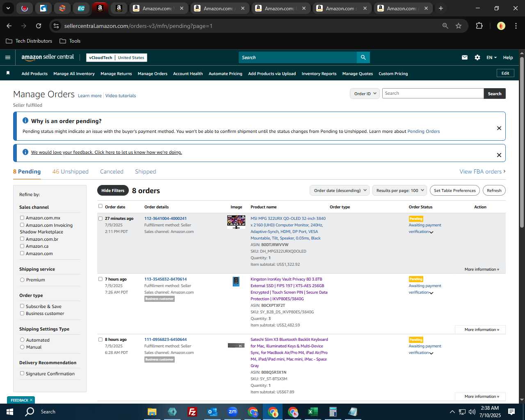Open order link 113-3545832-8470614
The image size is (525, 420).
point(165,279)
